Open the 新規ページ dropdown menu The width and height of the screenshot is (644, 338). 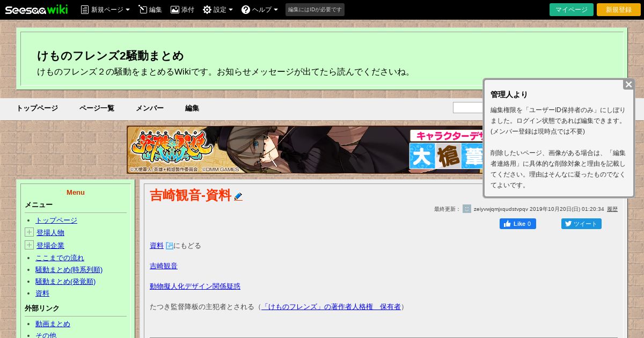(105, 10)
